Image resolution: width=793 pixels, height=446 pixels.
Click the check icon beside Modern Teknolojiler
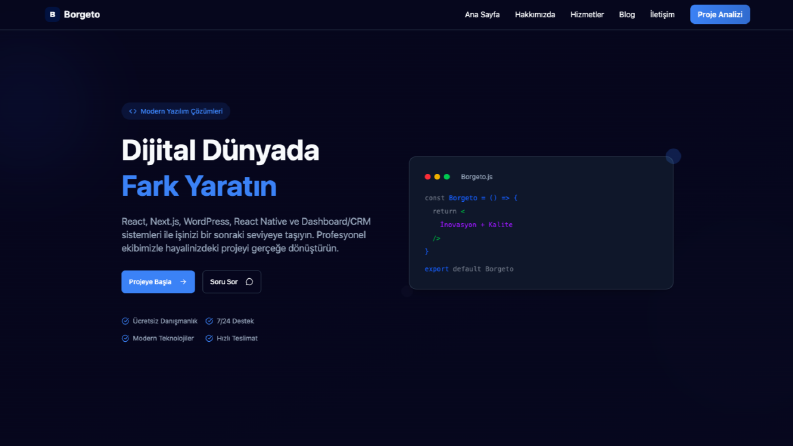tap(125, 338)
